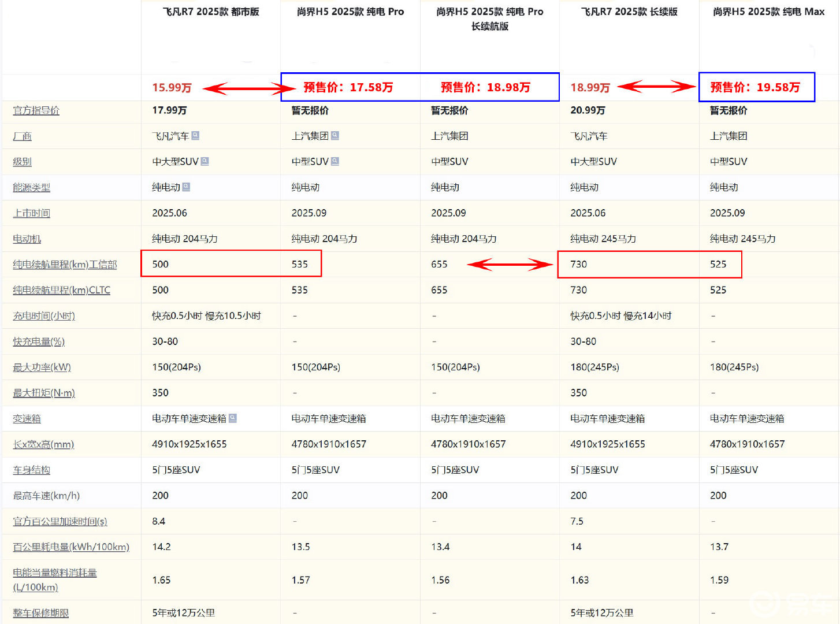Viewport: 840px width, 624px height.
Task: Click the lookup icon beside 纯电动 in 都市版 column
Action: click(x=186, y=187)
